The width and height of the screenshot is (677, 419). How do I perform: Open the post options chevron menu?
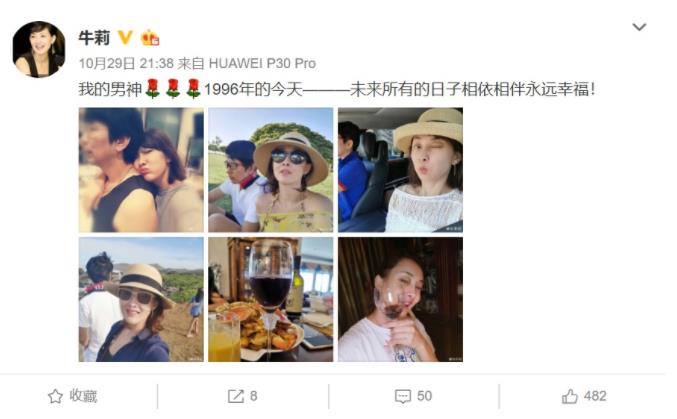pyautogui.click(x=639, y=27)
